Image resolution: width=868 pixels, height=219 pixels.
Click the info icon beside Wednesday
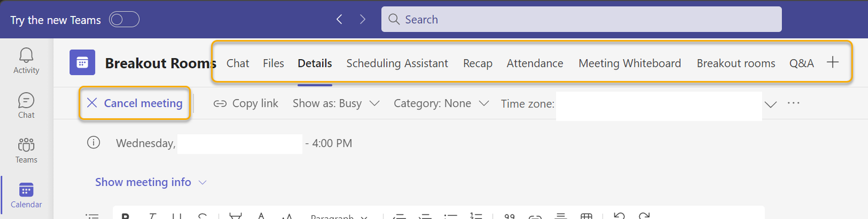click(x=94, y=143)
